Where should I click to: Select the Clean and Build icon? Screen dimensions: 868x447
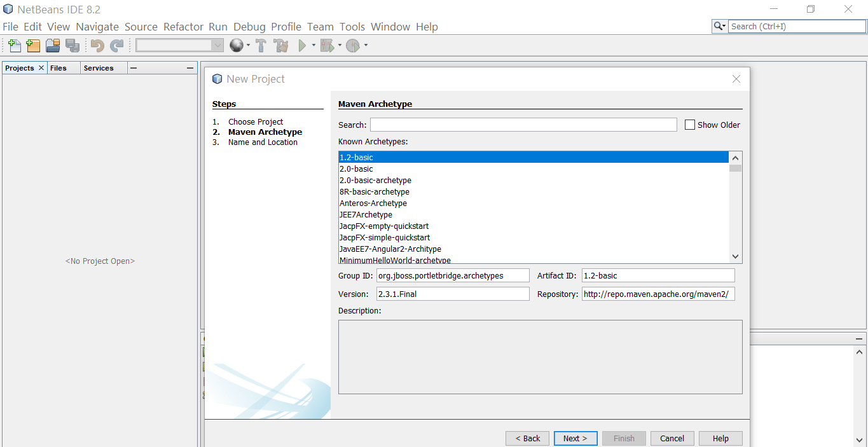(281, 45)
